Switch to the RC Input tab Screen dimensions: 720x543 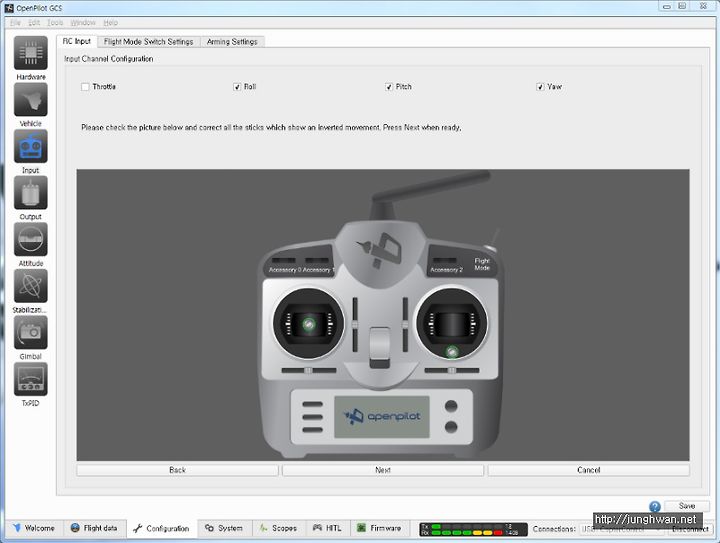click(x=77, y=41)
